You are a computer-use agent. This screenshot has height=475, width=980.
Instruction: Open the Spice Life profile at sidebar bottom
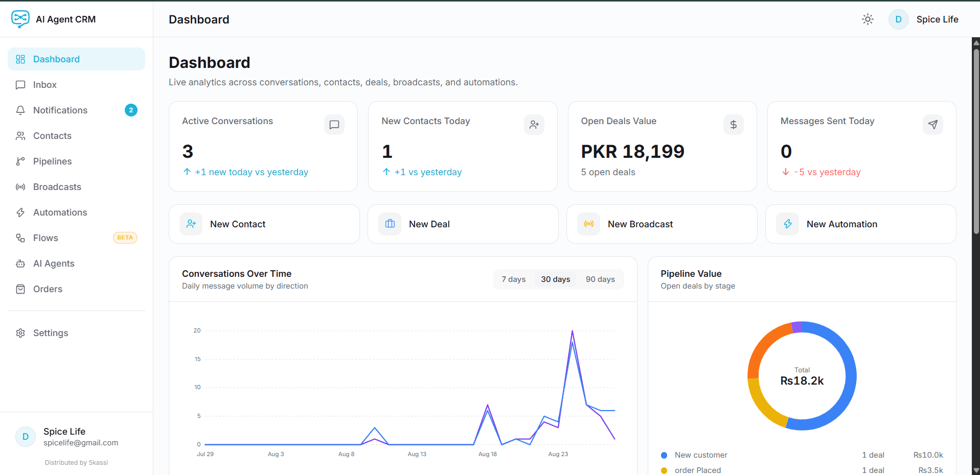77,437
